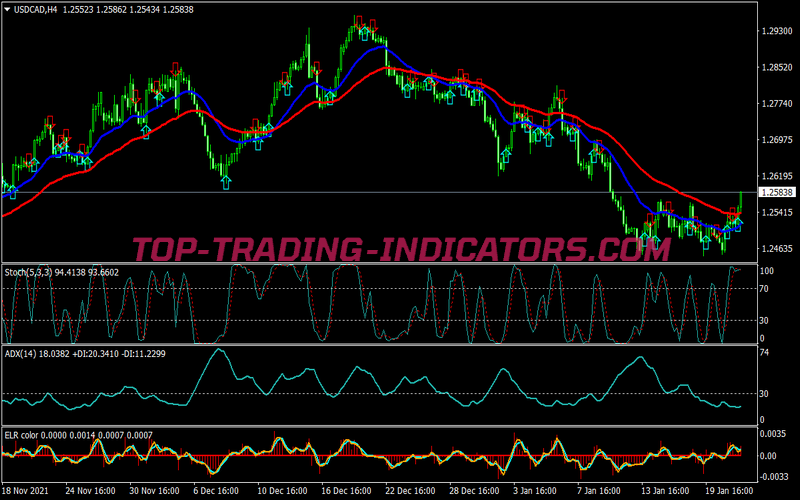
Task: Click the ELR scale value 0.0035
Action: click(x=771, y=434)
